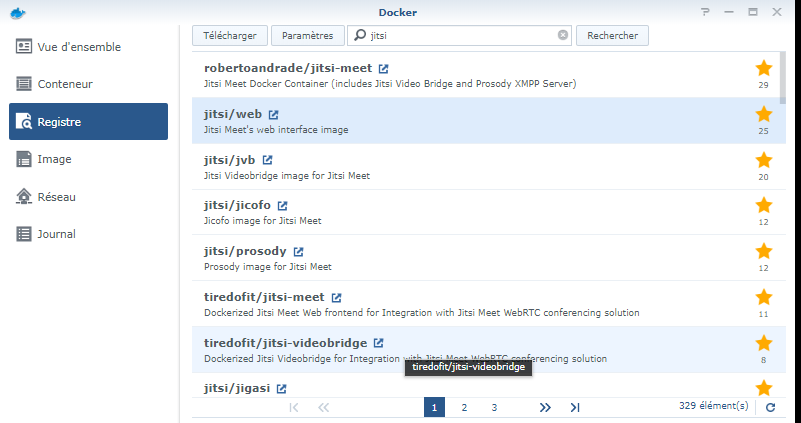
Task: Open external link for robertoandrade/jitsi-meet
Action: (383, 68)
